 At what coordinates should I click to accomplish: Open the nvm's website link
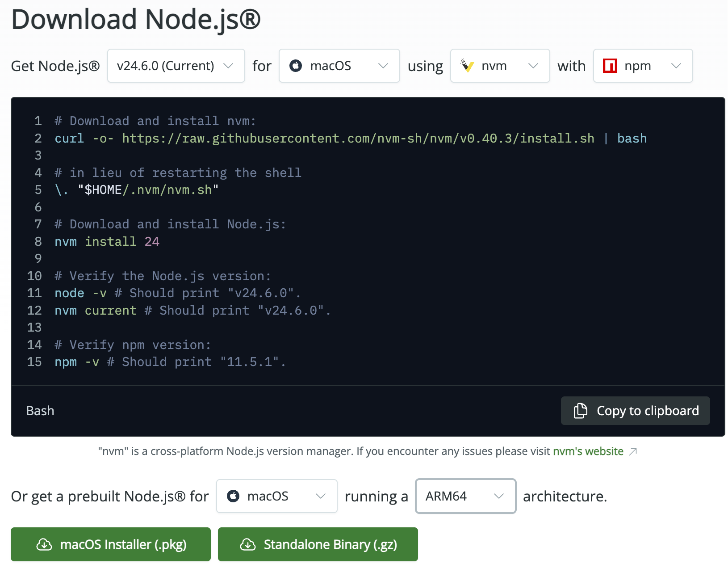tap(588, 451)
